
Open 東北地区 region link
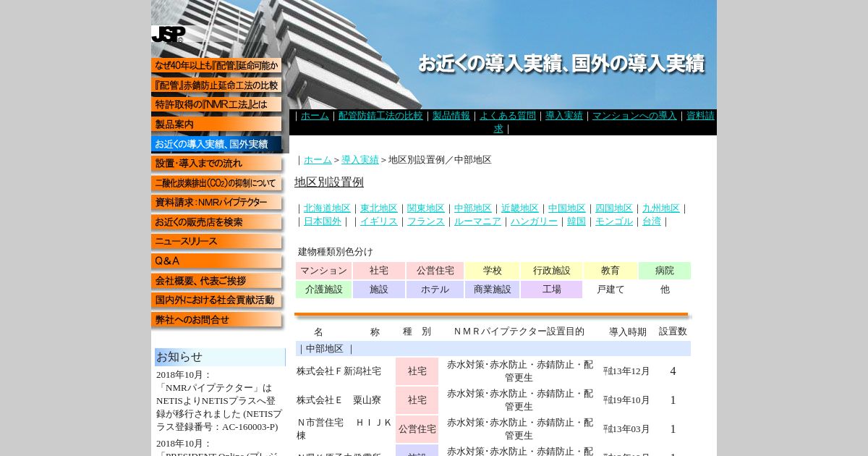pyautogui.click(x=379, y=208)
